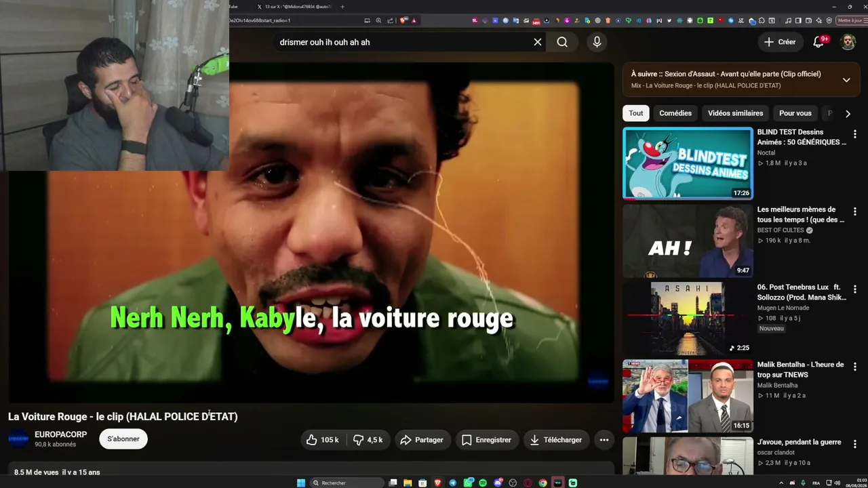Image resolution: width=868 pixels, height=488 pixels.
Task: Share the video with Partager
Action: 422,440
